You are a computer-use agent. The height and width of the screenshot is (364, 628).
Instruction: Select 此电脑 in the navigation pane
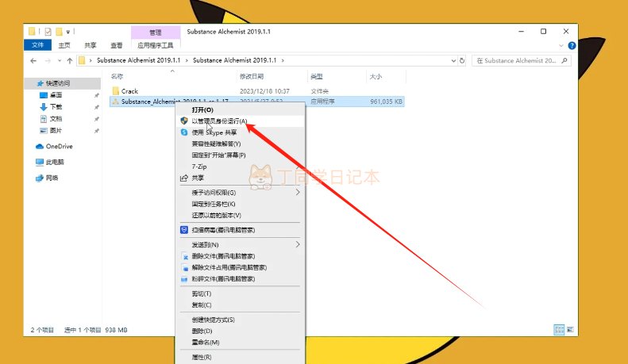55,162
